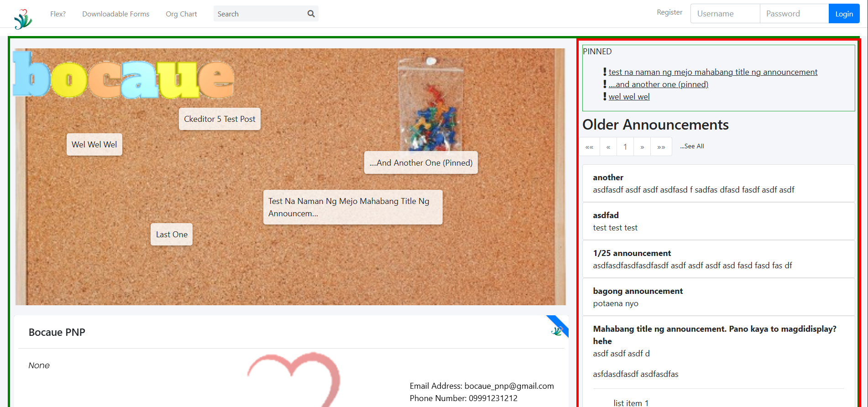The width and height of the screenshot is (868, 407).
Task: Focus the Username field
Action: pos(725,14)
